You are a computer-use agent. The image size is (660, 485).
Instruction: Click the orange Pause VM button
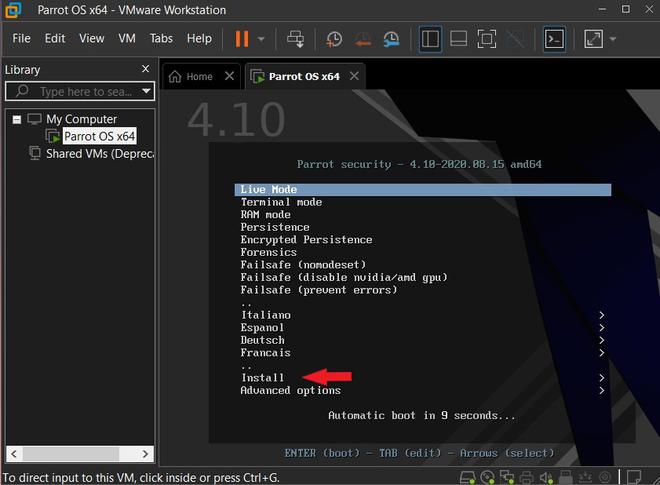[x=242, y=39]
